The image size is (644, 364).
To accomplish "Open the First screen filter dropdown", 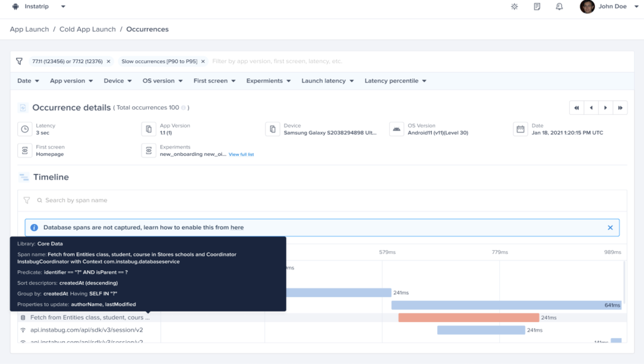I will [x=215, y=81].
